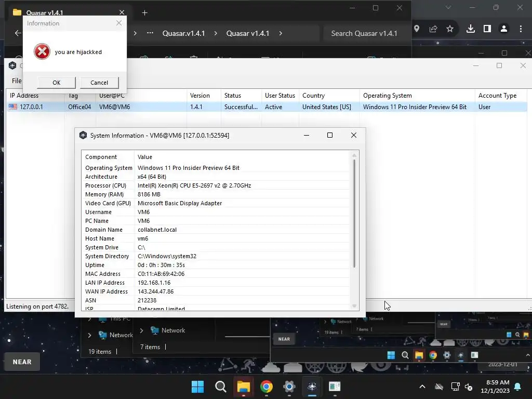Click the Value column header

[145, 157]
